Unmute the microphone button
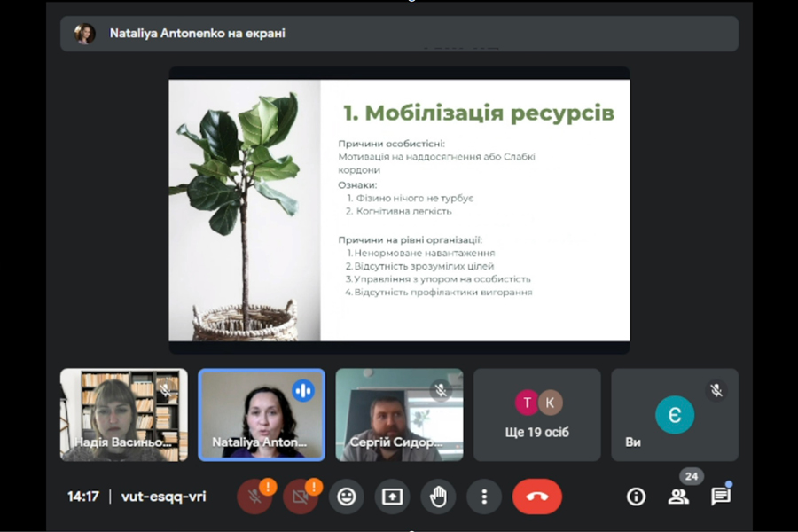The image size is (798, 532). tap(254, 497)
